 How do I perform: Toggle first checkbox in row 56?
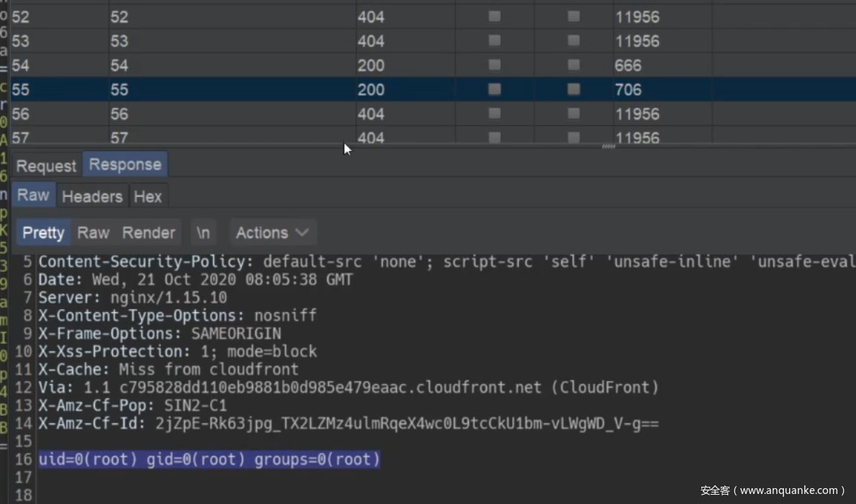coord(494,114)
